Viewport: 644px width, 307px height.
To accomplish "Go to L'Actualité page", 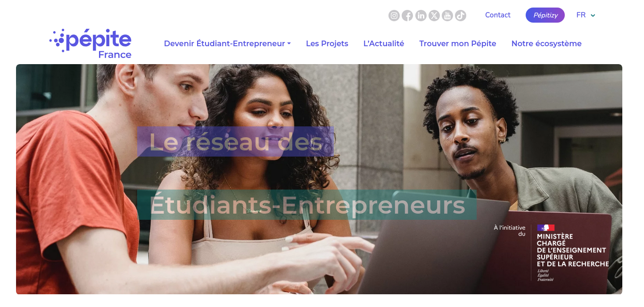I will point(384,43).
